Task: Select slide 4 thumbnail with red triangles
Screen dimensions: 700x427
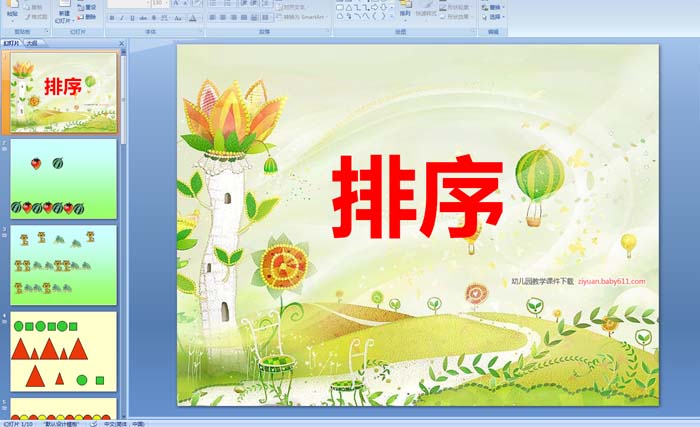Action: (63, 351)
